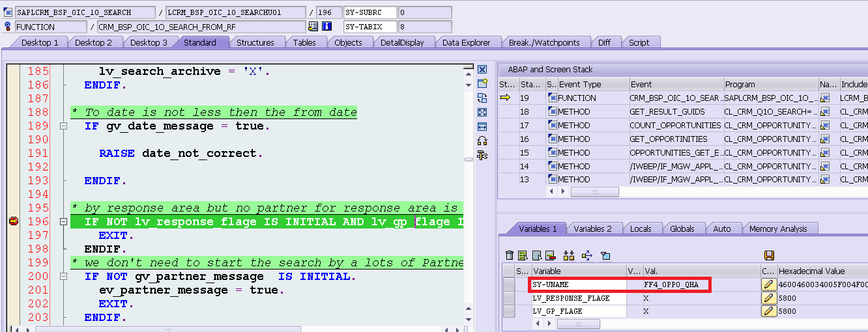The image size is (868, 332).
Task: Switch to the Desktop 2 tab
Action: (x=94, y=42)
